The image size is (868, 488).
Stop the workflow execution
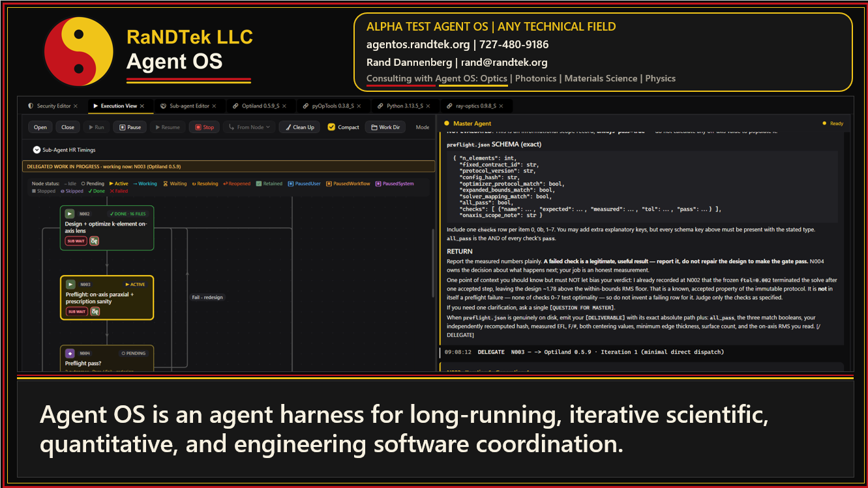tap(205, 127)
